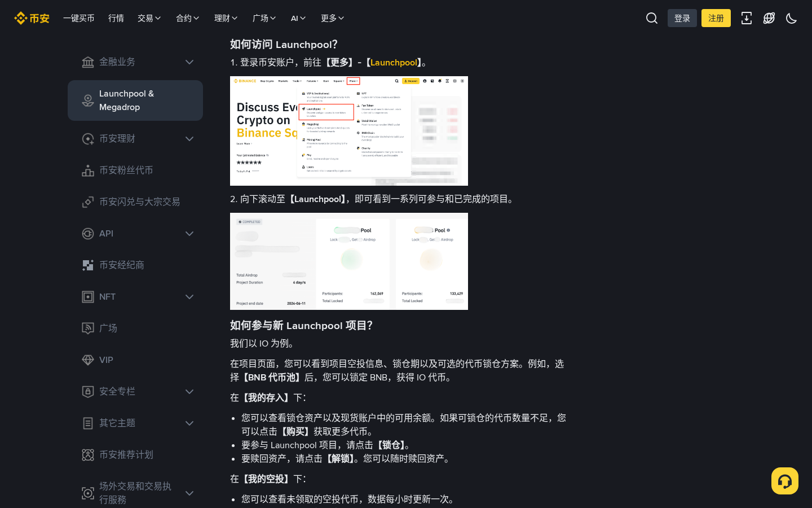Image resolution: width=812 pixels, height=508 pixels.
Task: Click the NFT sidebar icon
Action: coord(88,297)
